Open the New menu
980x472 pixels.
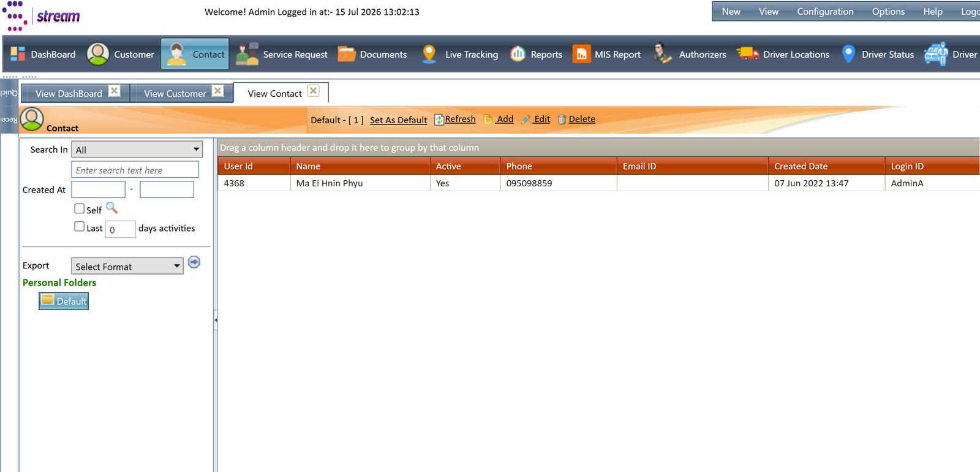pyautogui.click(x=731, y=12)
